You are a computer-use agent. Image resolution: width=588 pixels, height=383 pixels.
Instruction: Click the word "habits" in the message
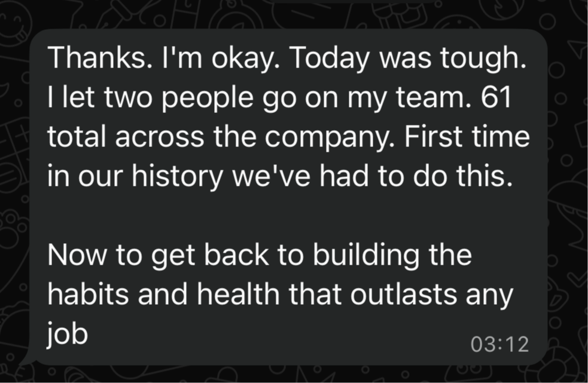89,294
